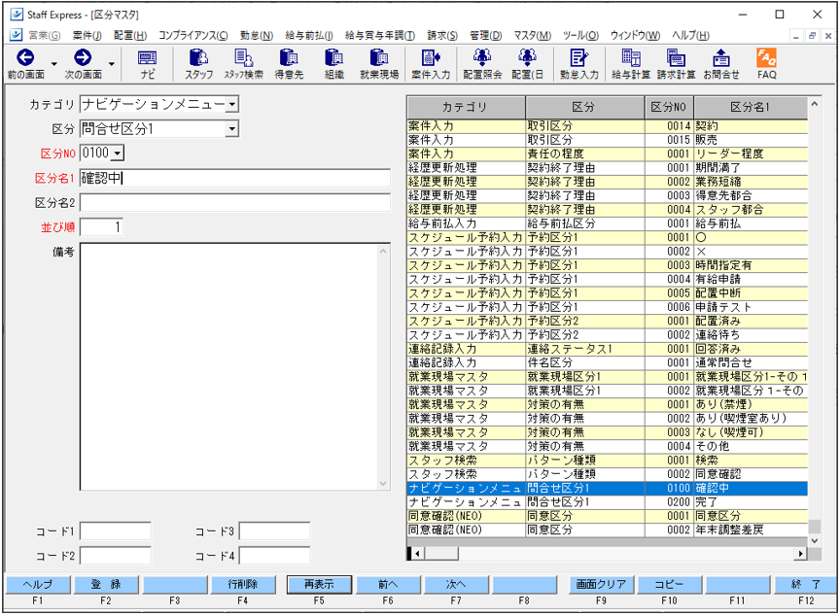Viewport: 840px width, 616px height.
Task: Focus the コード3 input field
Action: [274, 531]
